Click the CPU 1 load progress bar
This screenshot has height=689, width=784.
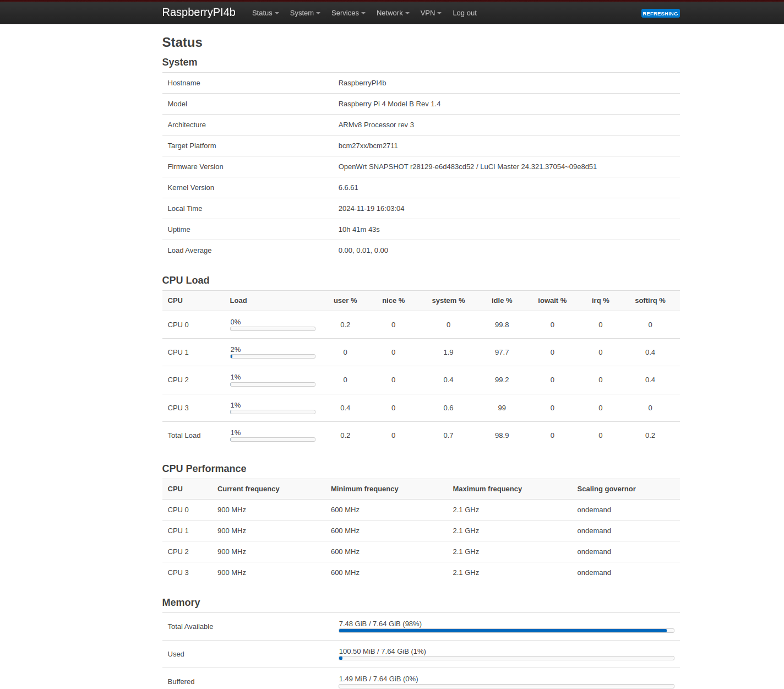click(x=273, y=356)
